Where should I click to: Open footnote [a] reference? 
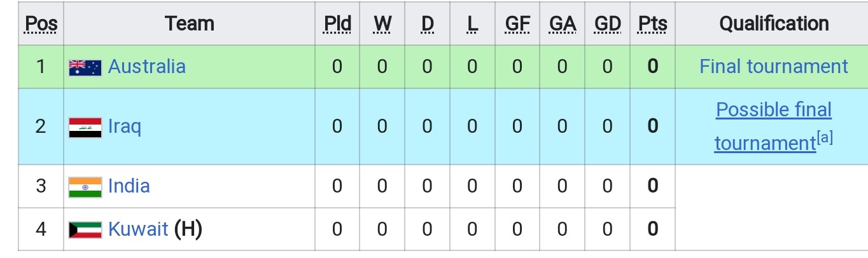[x=825, y=138]
